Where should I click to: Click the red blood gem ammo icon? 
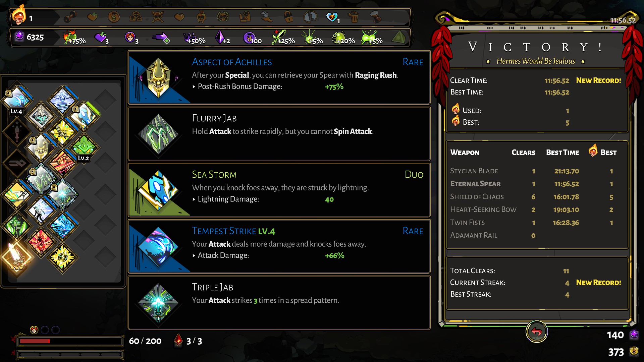click(x=178, y=341)
